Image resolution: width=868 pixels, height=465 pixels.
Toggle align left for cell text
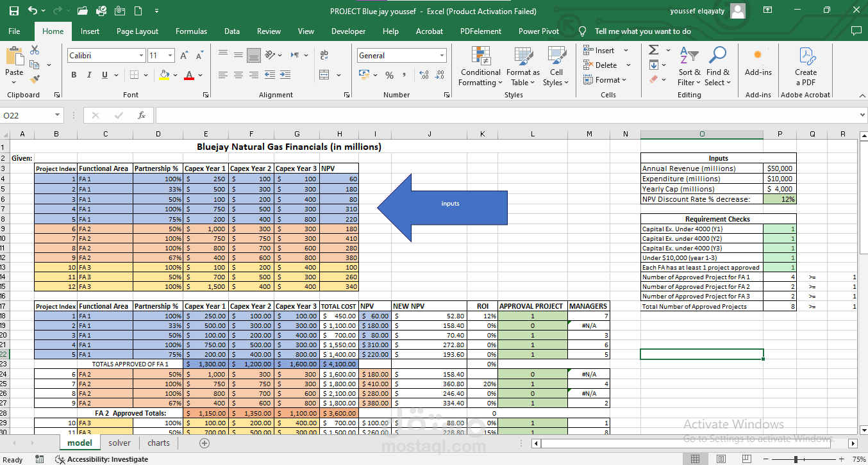[222, 75]
